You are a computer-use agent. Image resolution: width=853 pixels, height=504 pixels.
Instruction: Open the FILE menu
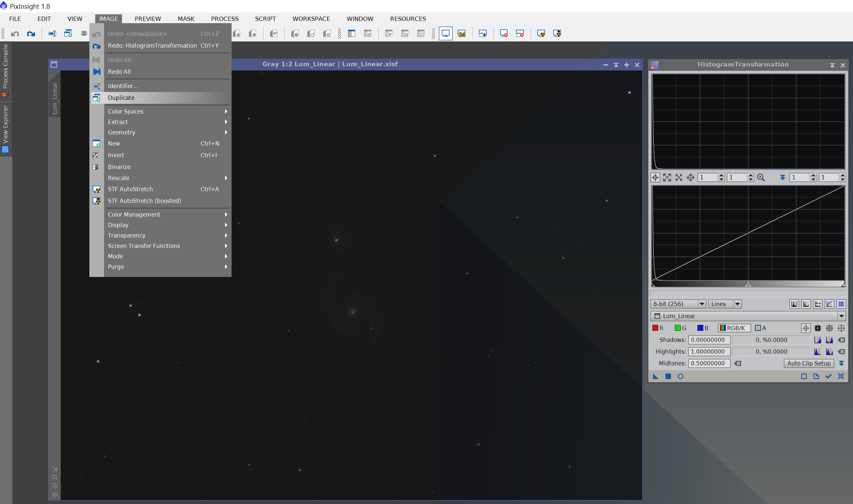15,19
